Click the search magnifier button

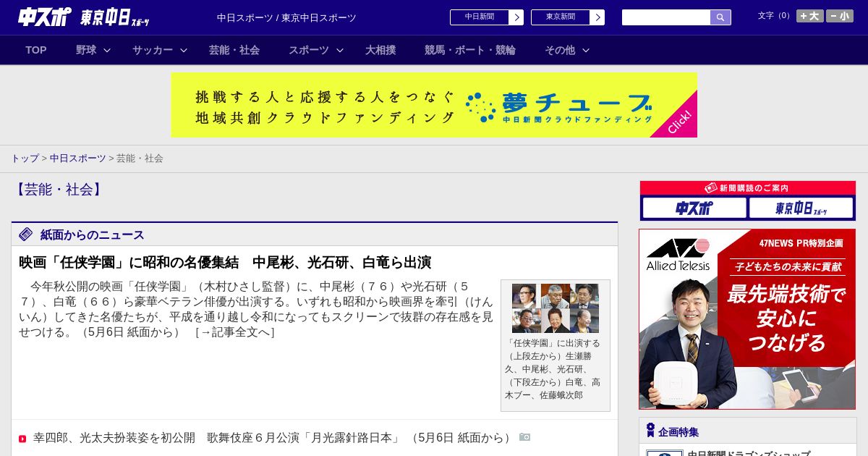720,17
